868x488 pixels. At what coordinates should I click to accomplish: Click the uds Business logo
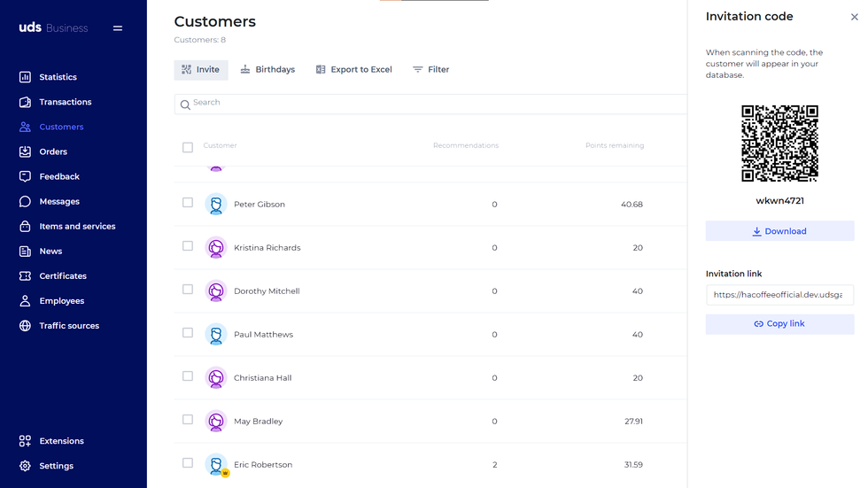point(53,27)
